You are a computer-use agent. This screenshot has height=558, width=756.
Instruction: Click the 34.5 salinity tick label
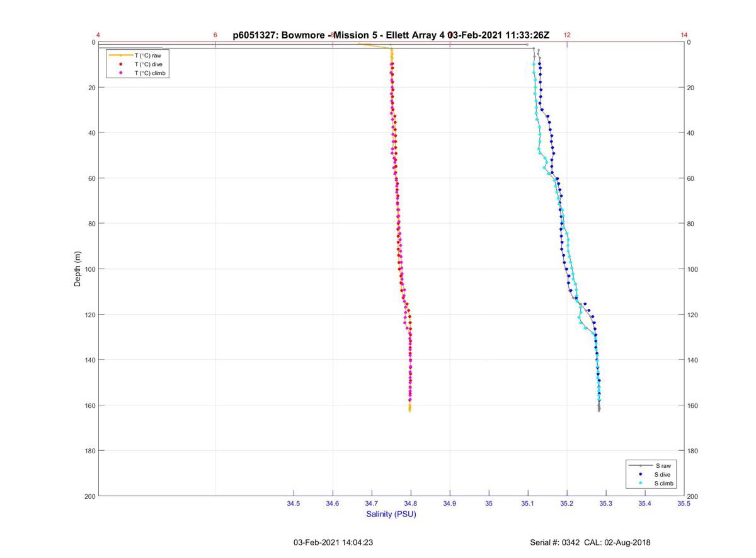pos(294,503)
